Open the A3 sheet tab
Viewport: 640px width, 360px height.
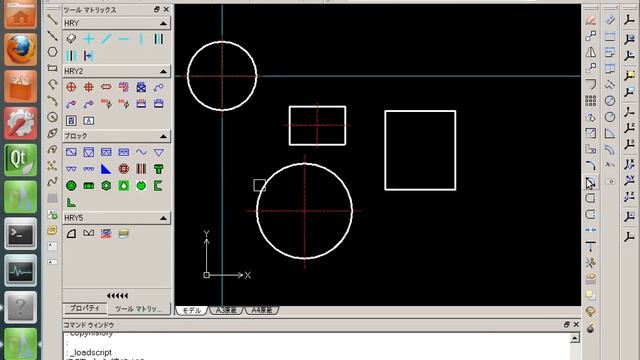point(227,310)
